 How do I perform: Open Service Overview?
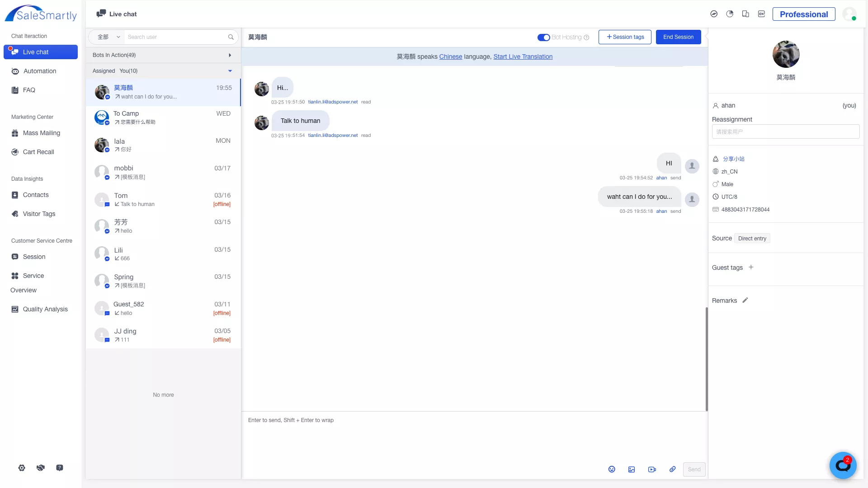coord(27,283)
